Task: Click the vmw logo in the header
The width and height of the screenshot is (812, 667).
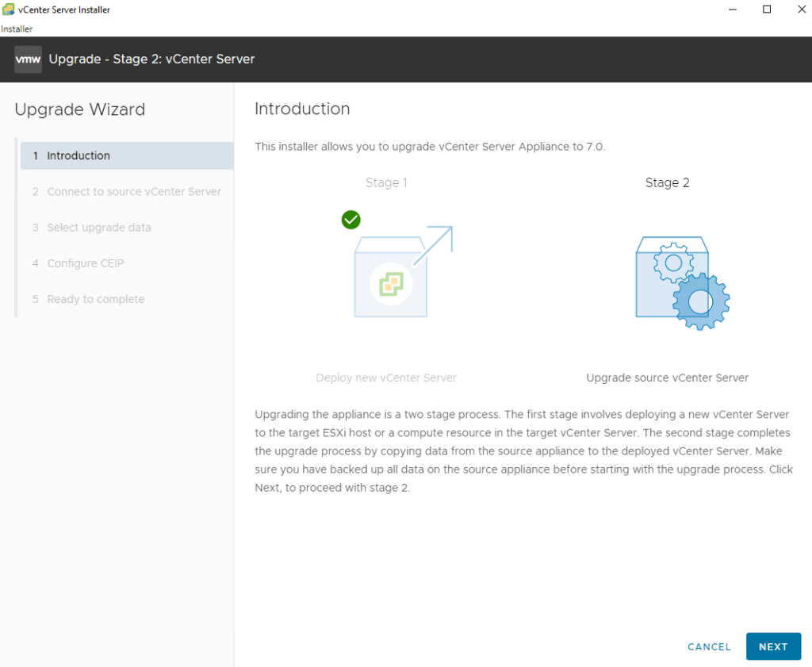Action: pyautogui.click(x=28, y=59)
